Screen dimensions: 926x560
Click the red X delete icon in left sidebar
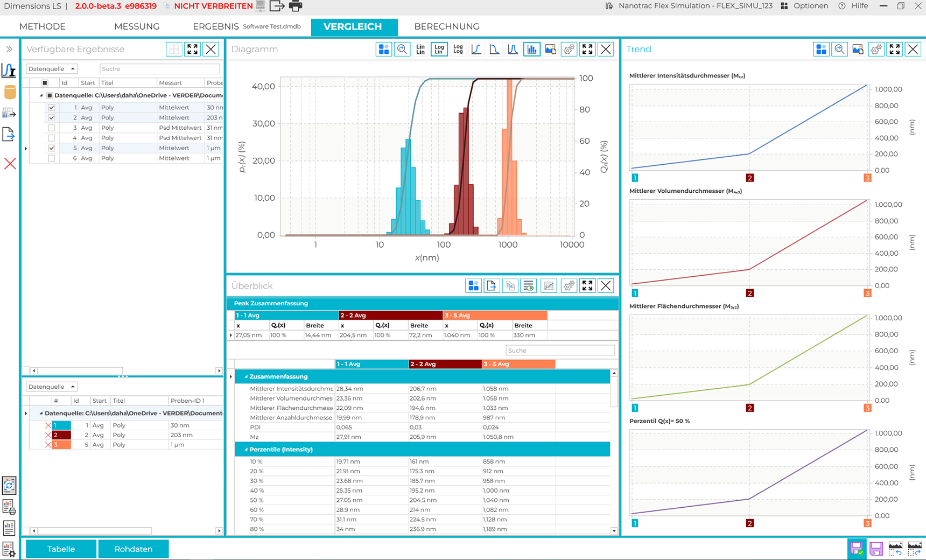click(10, 164)
